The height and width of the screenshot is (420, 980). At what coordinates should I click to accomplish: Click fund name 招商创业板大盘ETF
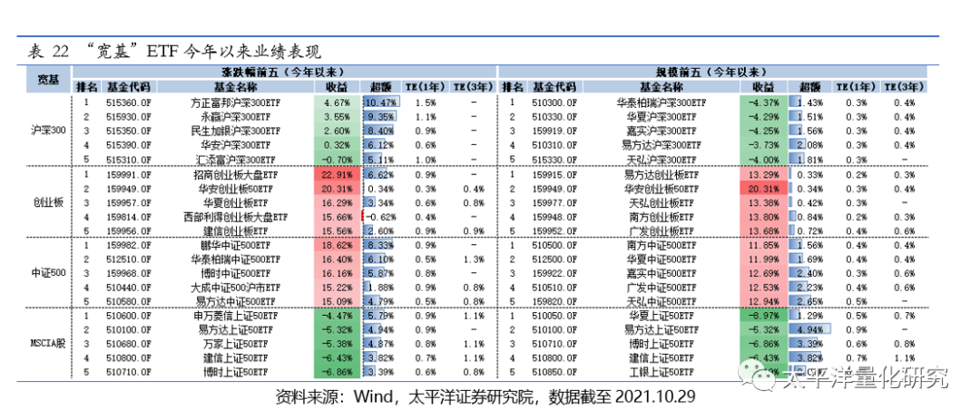(236, 174)
